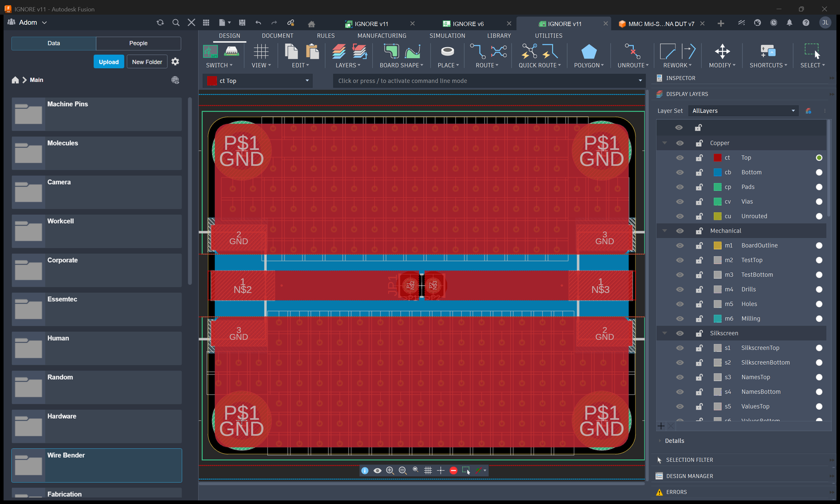
Task: Click the Unroute tool icon
Action: coord(632,52)
